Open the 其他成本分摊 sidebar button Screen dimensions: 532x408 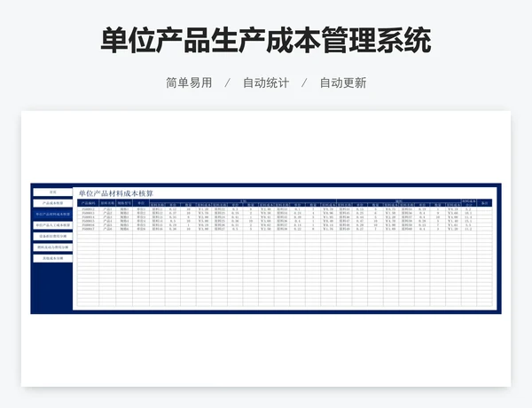pyautogui.click(x=52, y=258)
